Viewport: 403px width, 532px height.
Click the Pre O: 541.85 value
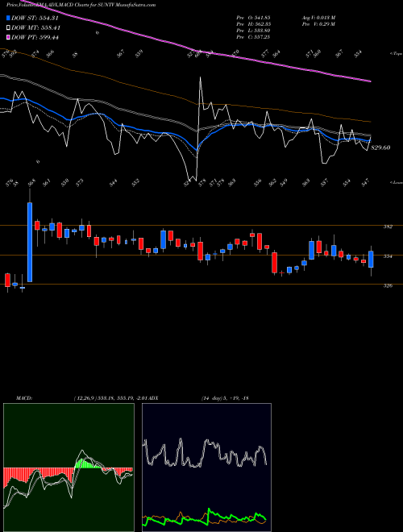[253, 17]
